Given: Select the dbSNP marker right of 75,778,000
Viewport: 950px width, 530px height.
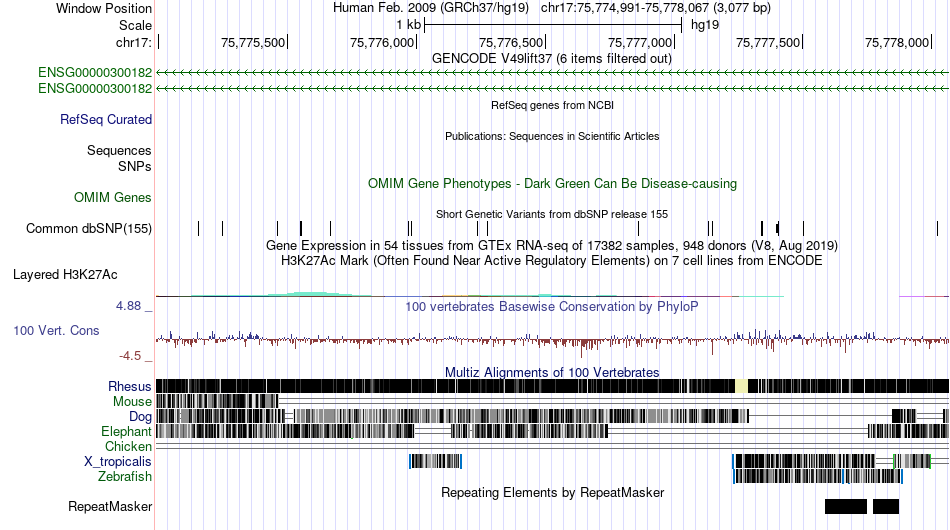Looking at the screenshot, I should tap(937, 228).
